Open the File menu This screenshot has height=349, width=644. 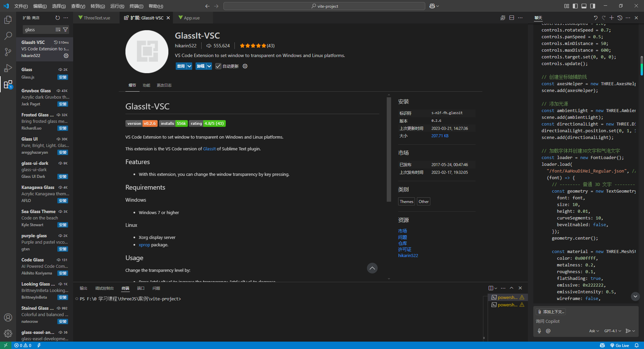coord(21,6)
